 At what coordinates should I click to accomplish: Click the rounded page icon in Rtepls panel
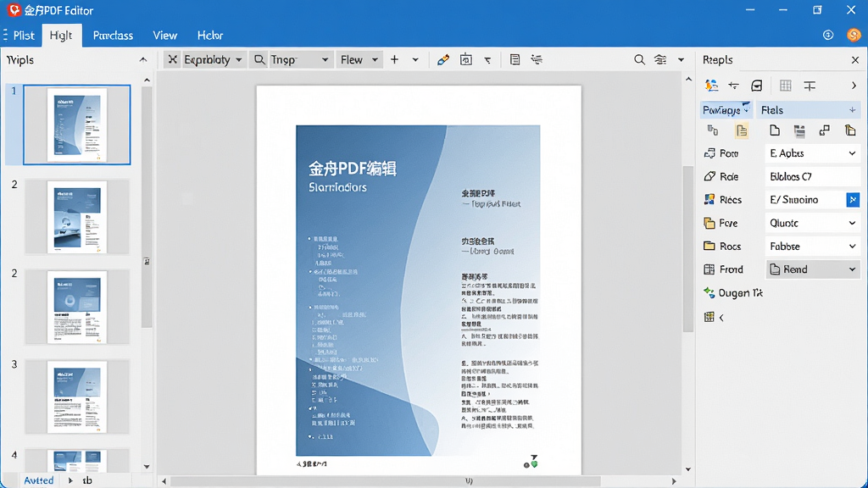(757, 86)
